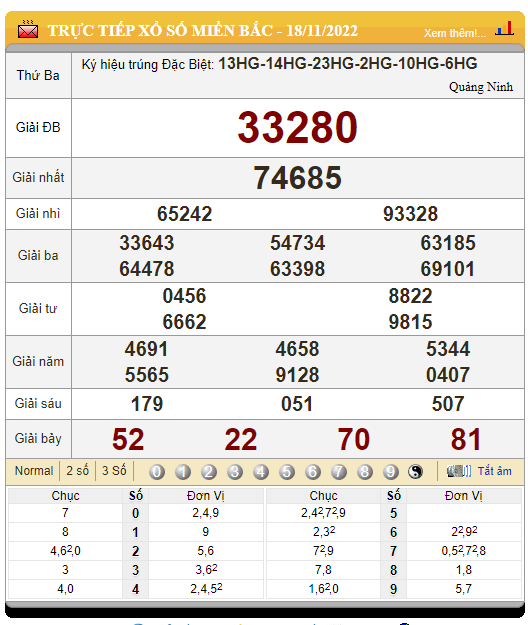Select digit filter circle 9
The width and height of the screenshot is (528, 625).
(x=391, y=472)
